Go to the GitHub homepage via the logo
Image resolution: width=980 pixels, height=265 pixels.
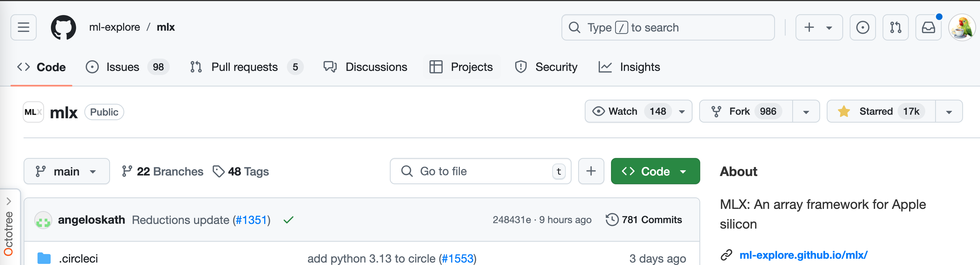pyautogui.click(x=64, y=27)
